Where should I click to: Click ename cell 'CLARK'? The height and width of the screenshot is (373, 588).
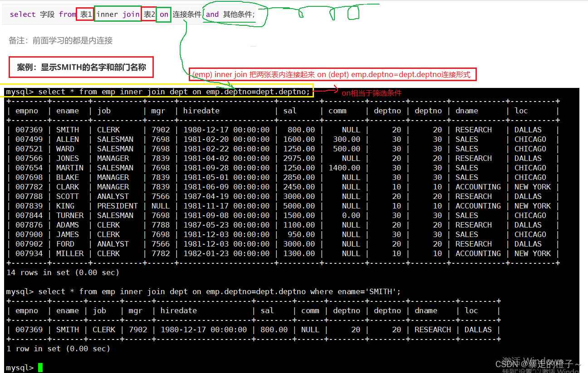point(68,187)
